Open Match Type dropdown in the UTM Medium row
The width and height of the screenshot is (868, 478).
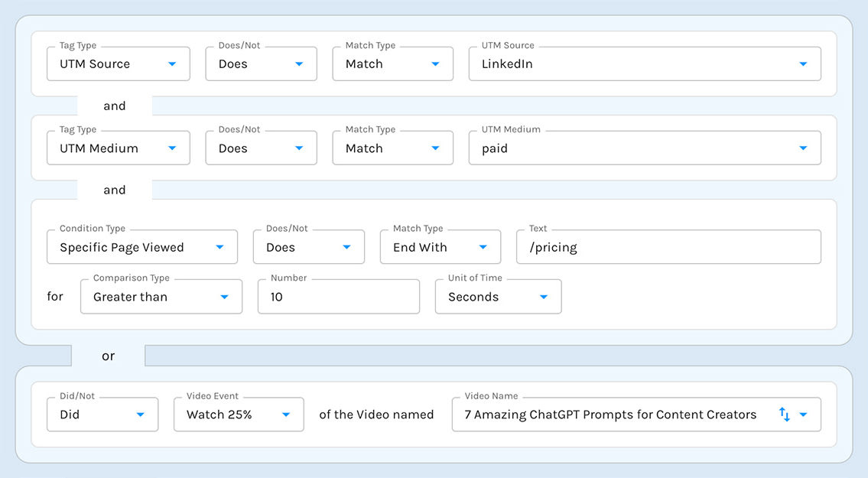pyautogui.click(x=392, y=148)
